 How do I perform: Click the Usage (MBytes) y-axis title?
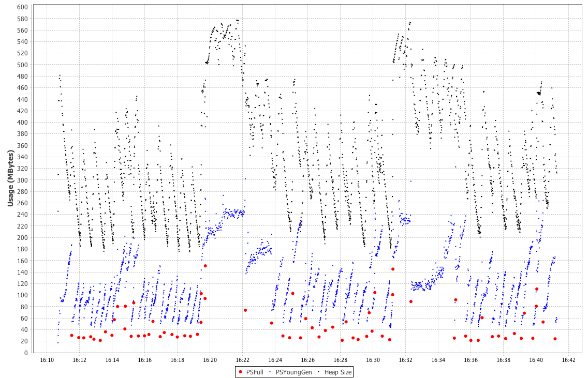tap(10, 178)
